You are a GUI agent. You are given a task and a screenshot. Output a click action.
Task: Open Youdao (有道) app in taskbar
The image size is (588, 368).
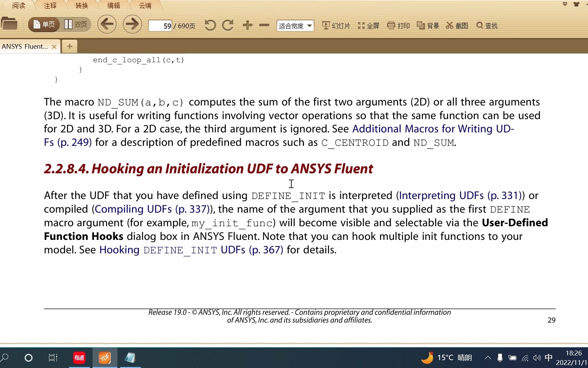(x=79, y=357)
